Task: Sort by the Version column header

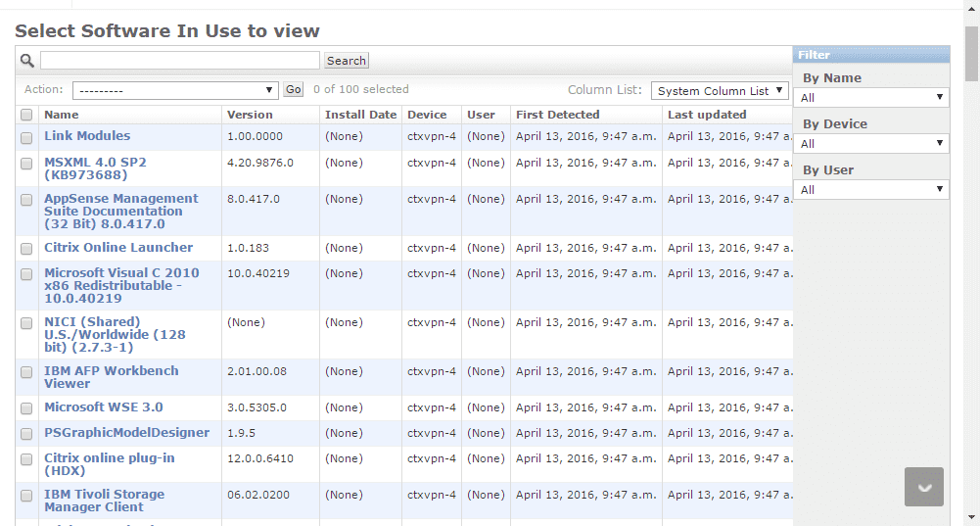Action: [x=250, y=115]
